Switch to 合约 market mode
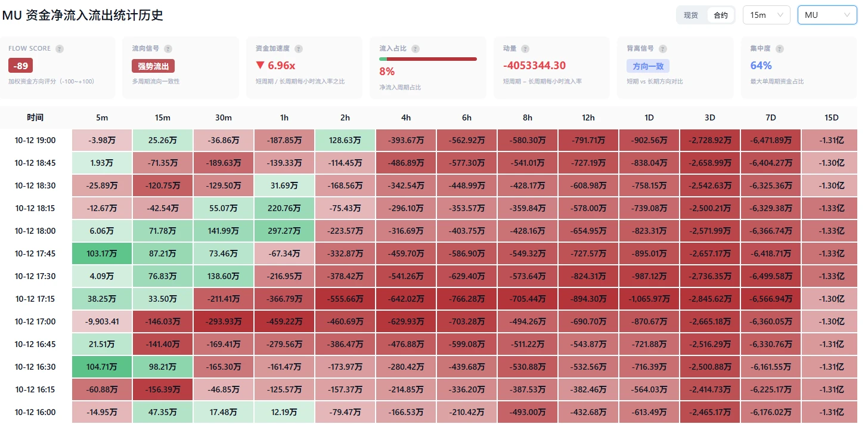The width and height of the screenshot is (868, 424). point(721,15)
